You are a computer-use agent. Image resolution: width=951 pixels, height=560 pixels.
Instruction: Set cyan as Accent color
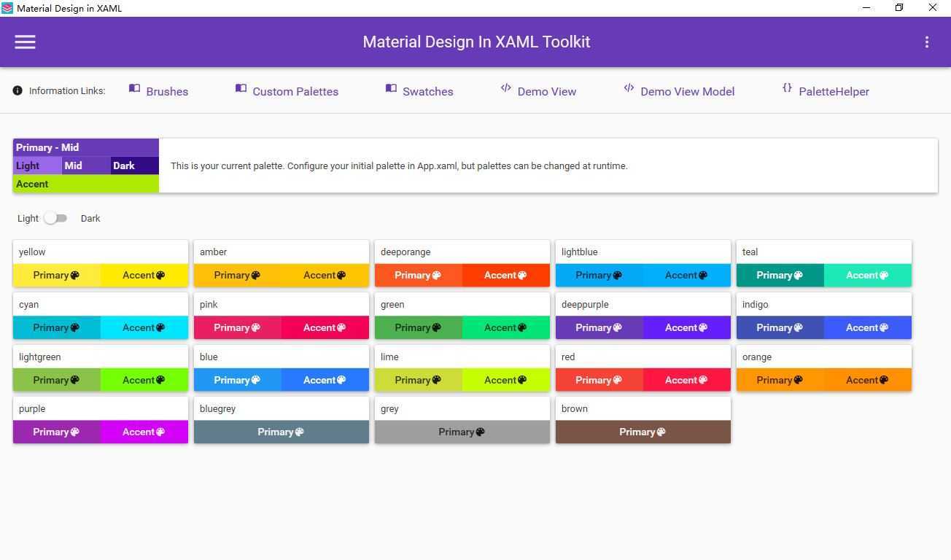pos(144,327)
